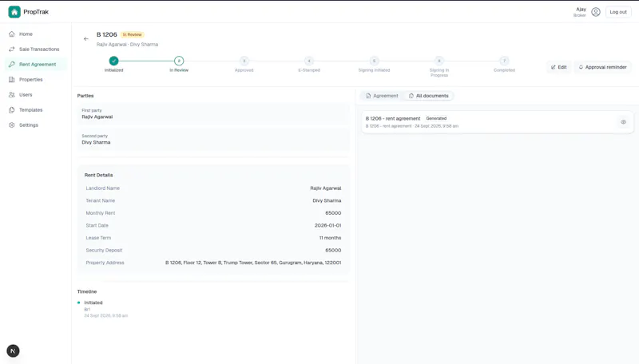This screenshot has height=364, width=639.
Task: Click the Property Address value text
Action: click(x=253, y=263)
